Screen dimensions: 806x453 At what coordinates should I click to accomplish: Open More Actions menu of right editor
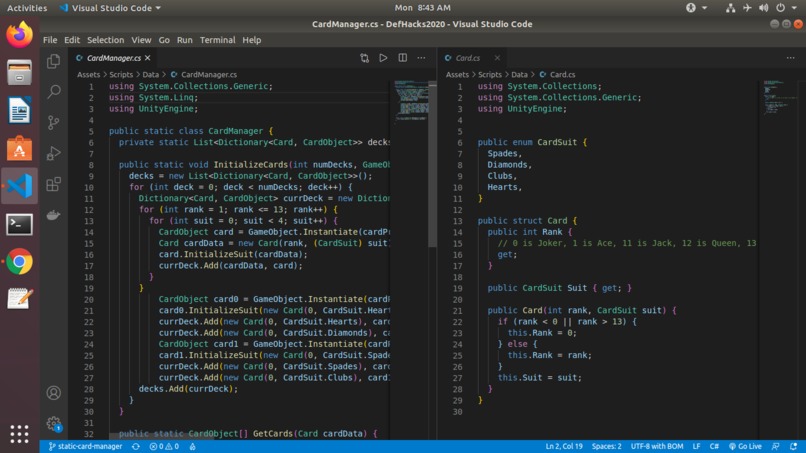(x=790, y=58)
